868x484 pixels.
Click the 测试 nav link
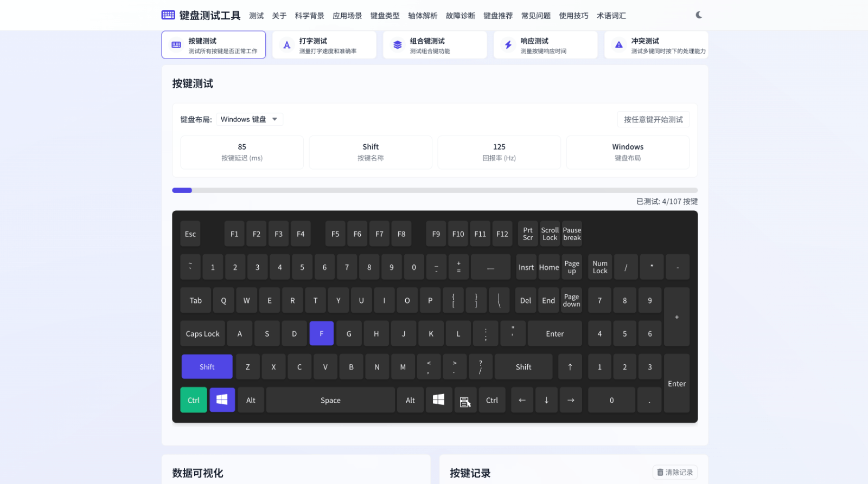pos(257,16)
